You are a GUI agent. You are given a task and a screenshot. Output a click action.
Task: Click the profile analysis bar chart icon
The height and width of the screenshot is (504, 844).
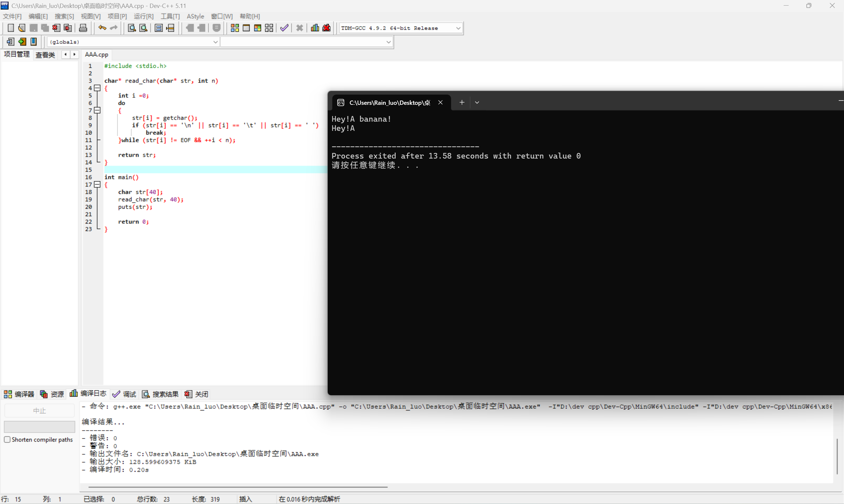[315, 28]
